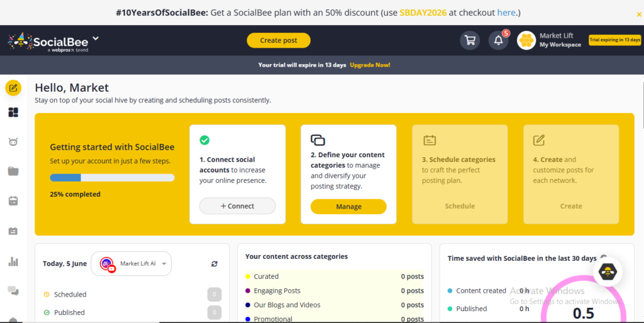Expand the SocialBee logo dropdown chevron

click(96, 38)
